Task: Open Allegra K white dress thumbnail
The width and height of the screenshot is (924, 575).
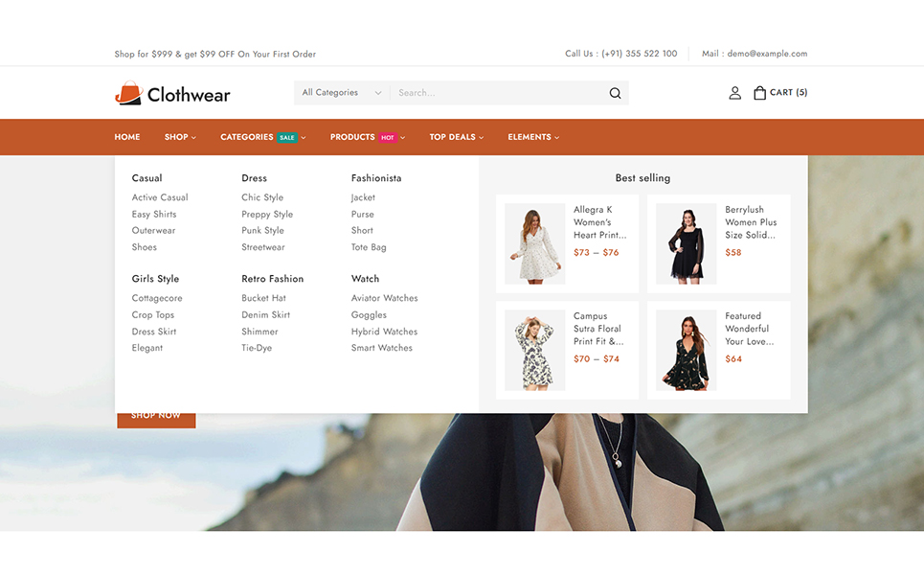Action: click(x=534, y=243)
